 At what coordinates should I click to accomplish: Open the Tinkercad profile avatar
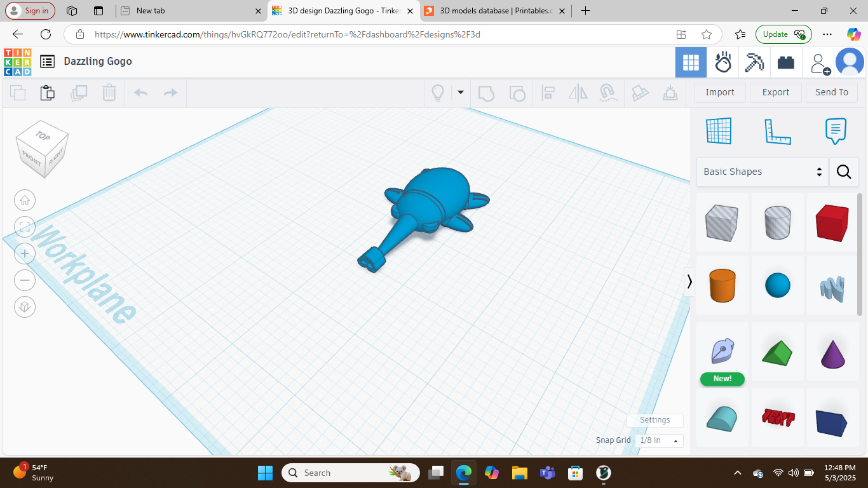[850, 62]
